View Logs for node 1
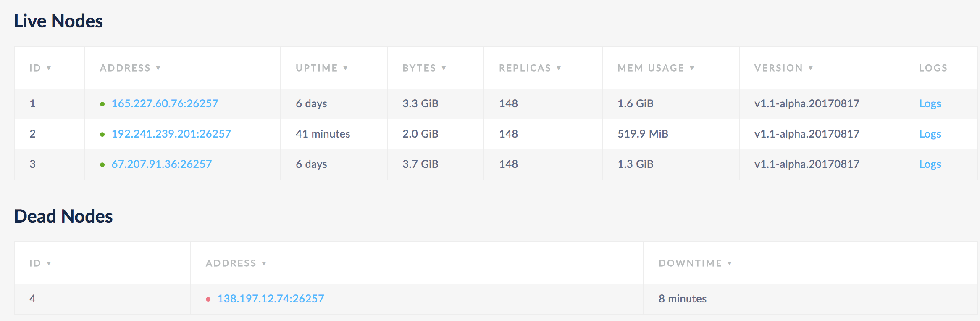The width and height of the screenshot is (980, 321). [930, 103]
